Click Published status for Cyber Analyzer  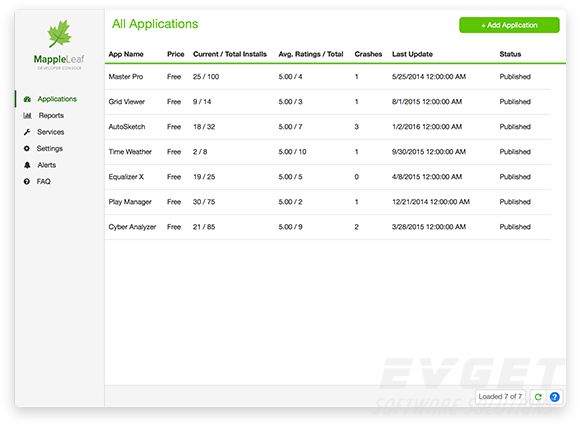pyautogui.click(x=515, y=227)
